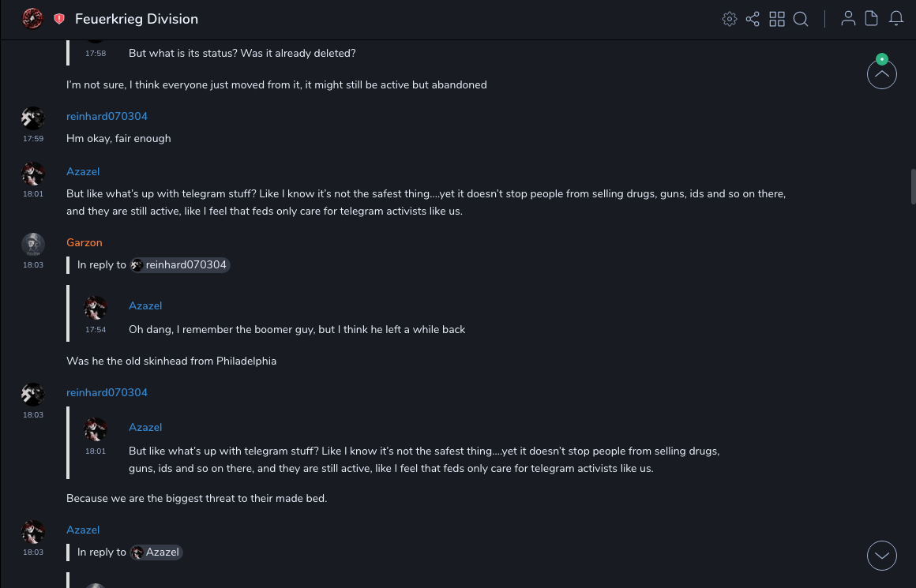Open the grid view icon
916x588 pixels.
tap(777, 19)
